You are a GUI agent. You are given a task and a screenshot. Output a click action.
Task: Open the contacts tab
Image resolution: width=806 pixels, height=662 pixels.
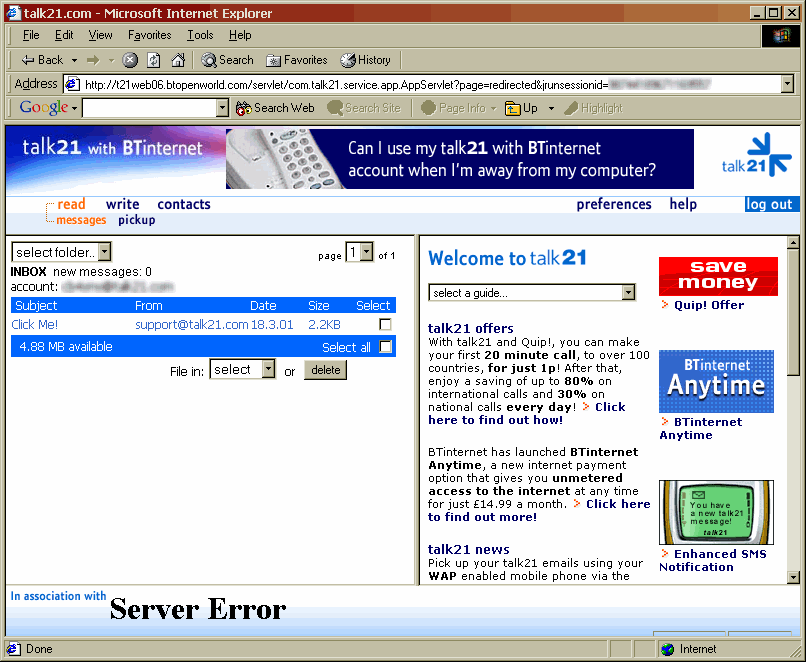coord(184,204)
